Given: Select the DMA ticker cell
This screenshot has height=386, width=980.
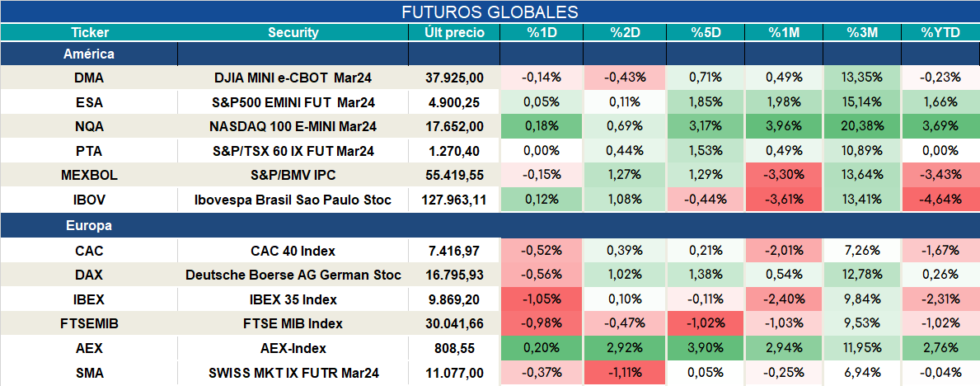Looking at the screenshot, I should [x=89, y=78].
